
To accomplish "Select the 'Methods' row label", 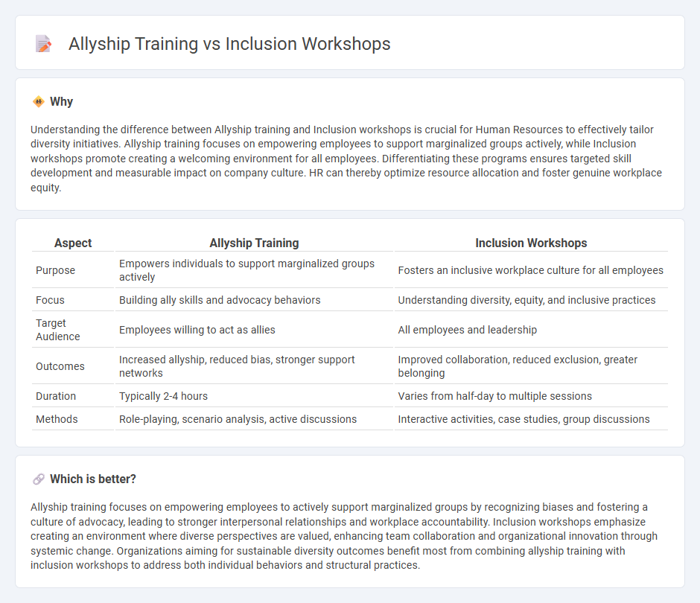I will (x=57, y=419).
